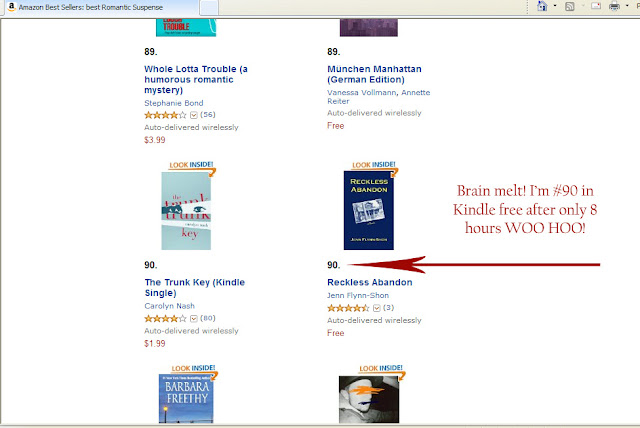Click Look Inside badge above Barbara Freethy cover
Screen dimensions: 640x428
tap(194, 368)
